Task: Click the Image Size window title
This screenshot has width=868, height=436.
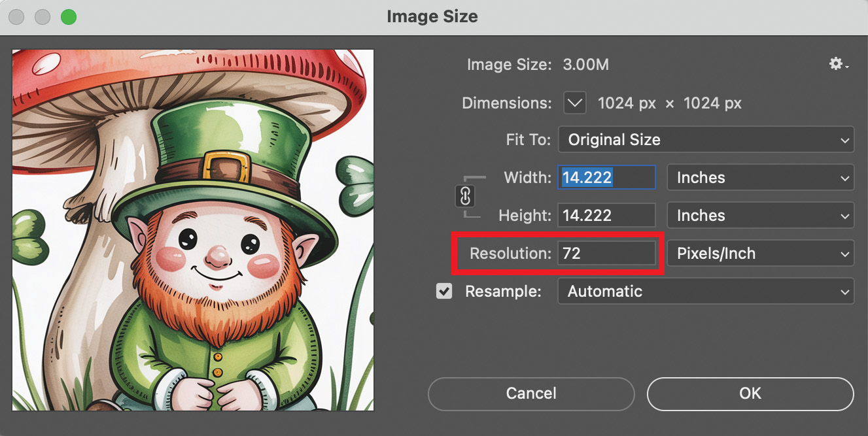Action: click(432, 17)
